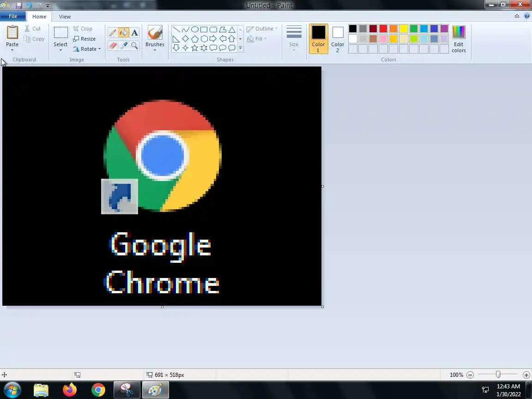Viewport: 532px width, 399px height.
Task: Click the Resize button
Action: pyautogui.click(x=85, y=39)
